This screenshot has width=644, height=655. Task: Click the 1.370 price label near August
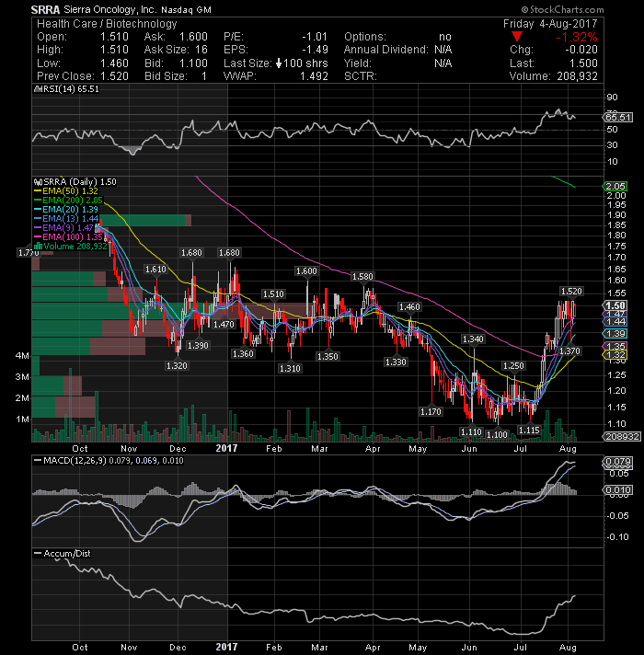click(x=569, y=350)
